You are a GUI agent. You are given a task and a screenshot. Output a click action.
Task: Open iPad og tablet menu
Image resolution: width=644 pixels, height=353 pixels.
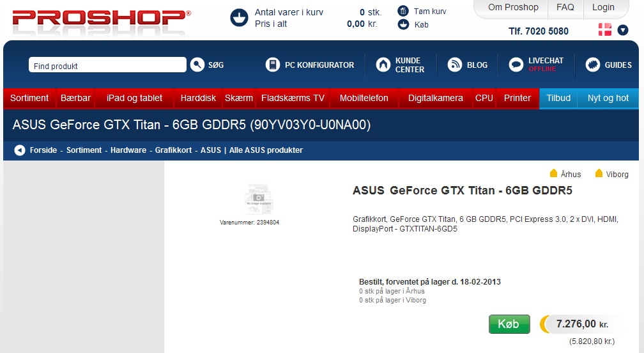pyautogui.click(x=134, y=98)
